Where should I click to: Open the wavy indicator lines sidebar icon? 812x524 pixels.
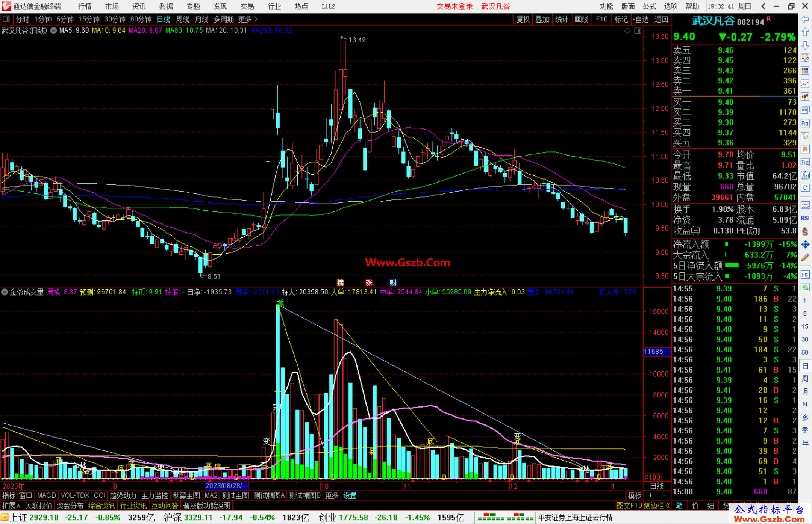805,205
